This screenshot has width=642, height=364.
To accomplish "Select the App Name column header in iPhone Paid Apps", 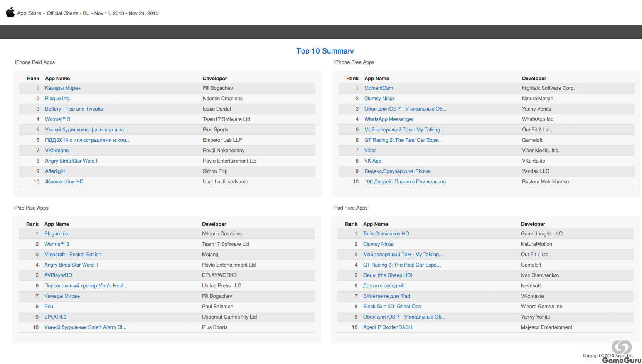I will (57, 79).
